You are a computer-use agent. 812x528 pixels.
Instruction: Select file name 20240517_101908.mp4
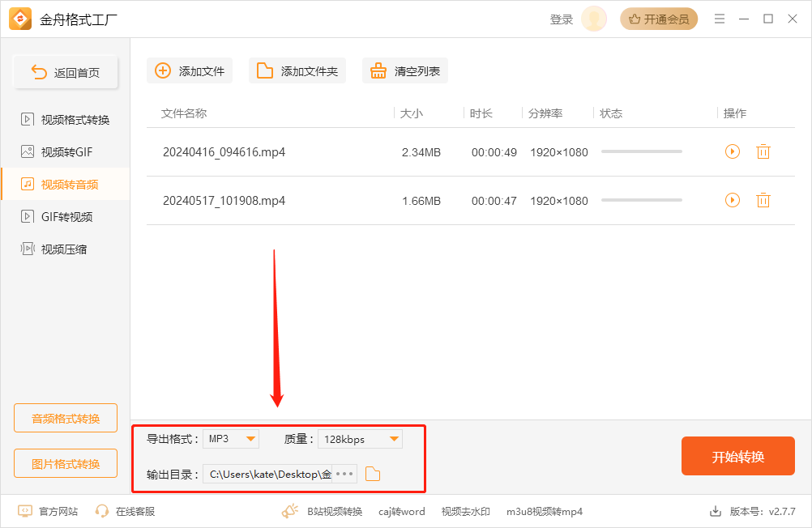pos(224,201)
